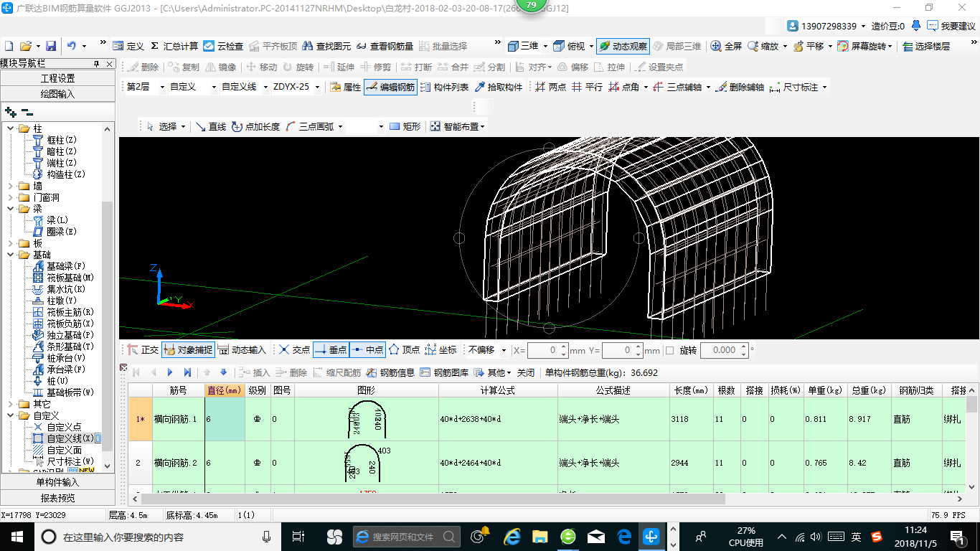The width and height of the screenshot is (980, 551).
Task: Click the undo arrow icon
Action: [71, 46]
